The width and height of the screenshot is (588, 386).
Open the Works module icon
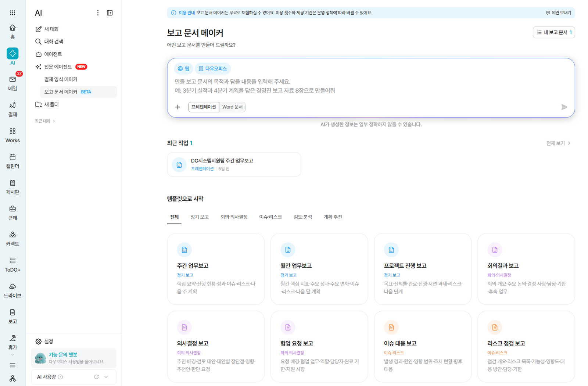click(12, 135)
